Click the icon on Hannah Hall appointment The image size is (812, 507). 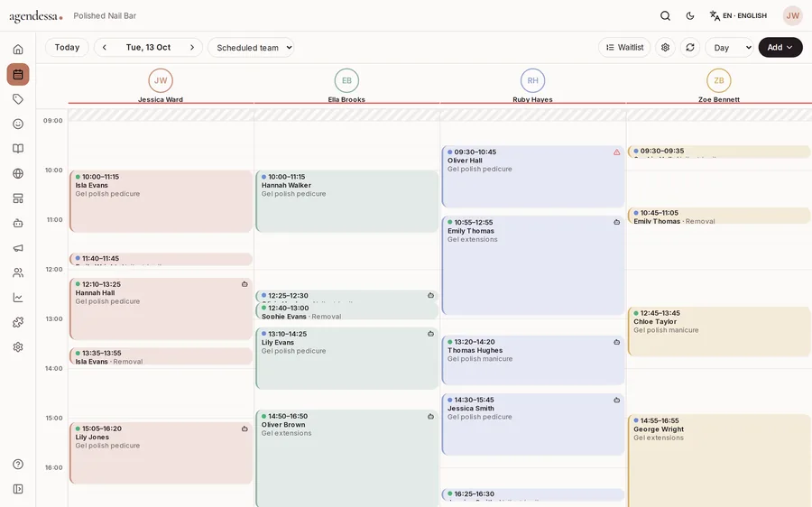(x=245, y=284)
